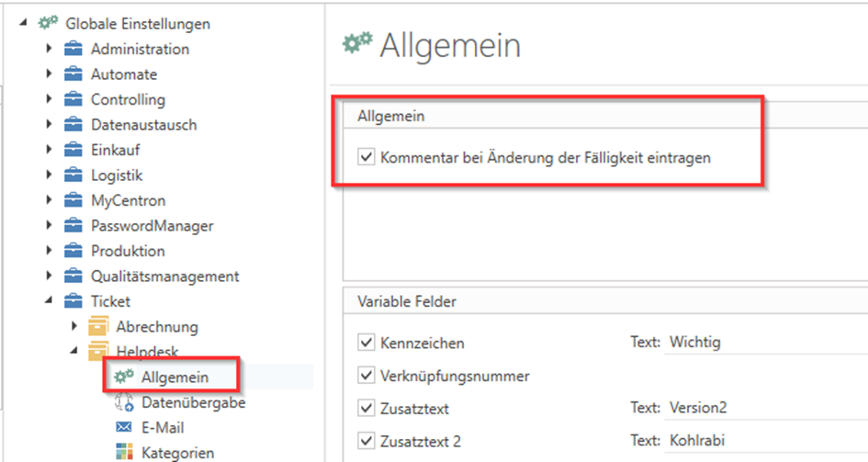Select Controlling in the settings tree
868x462 pixels.
point(128,99)
